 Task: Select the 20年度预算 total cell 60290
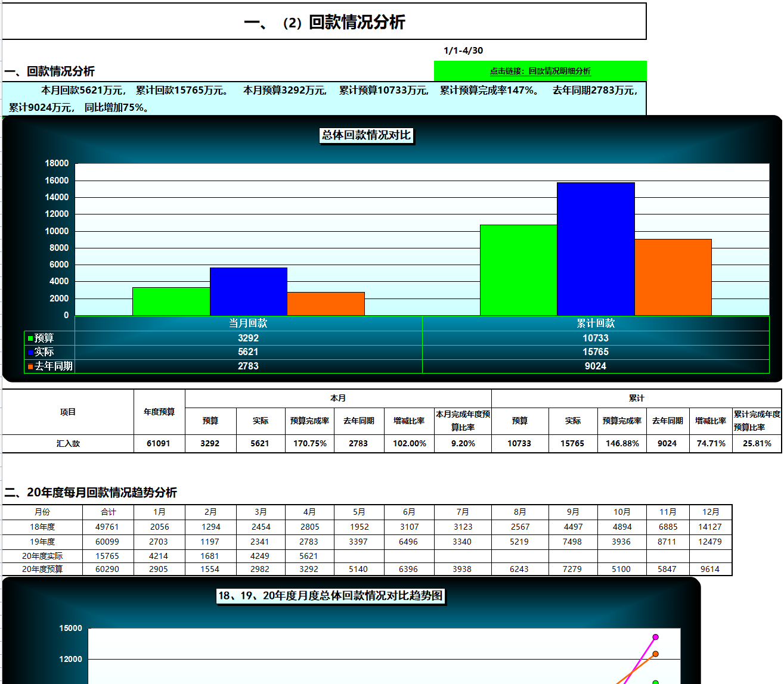(x=107, y=570)
